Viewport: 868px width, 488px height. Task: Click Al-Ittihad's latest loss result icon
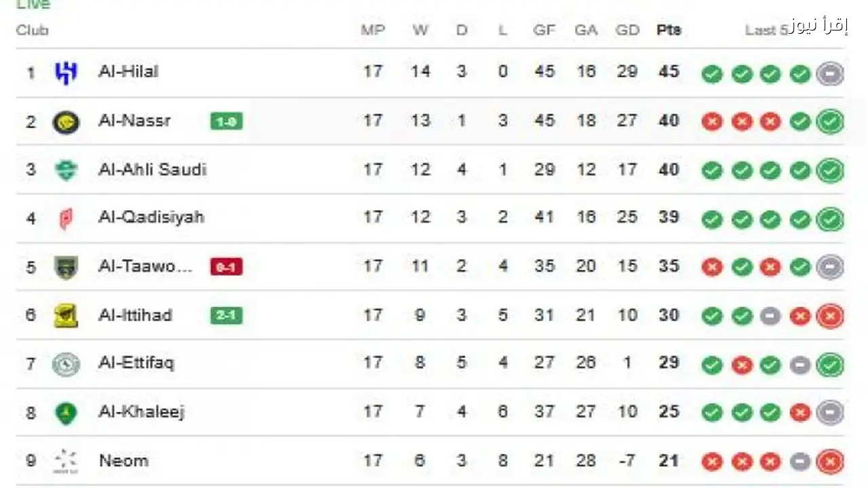tap(829, 317)
